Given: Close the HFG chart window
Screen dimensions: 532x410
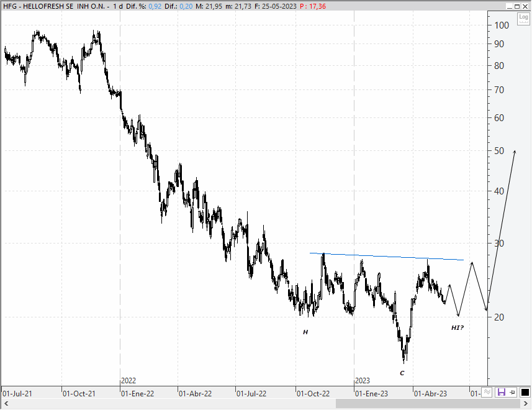Looking at the screenshot, I should pyautogui.click(x=525, y=6).
